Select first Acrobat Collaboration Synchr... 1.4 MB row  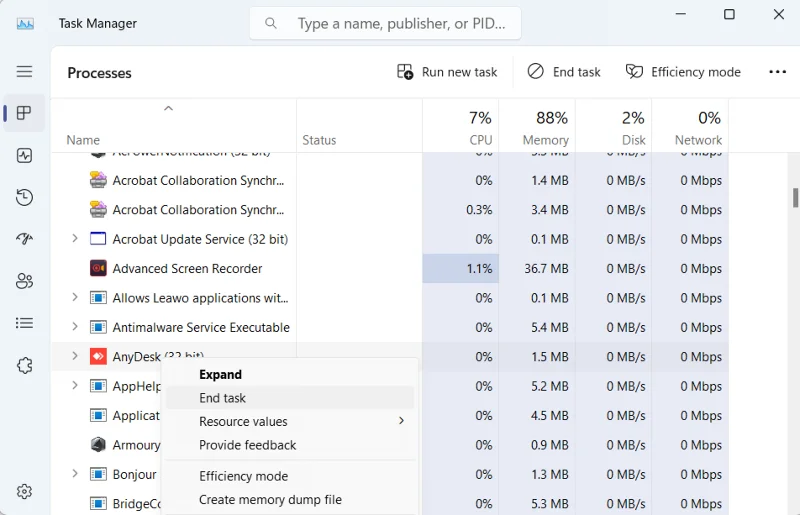click(390, 180)
